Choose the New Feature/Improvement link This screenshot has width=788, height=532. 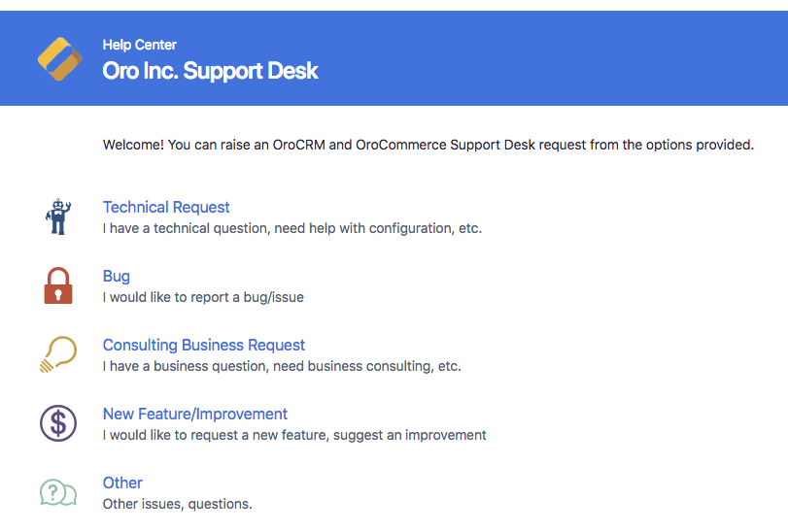pos(195,415)
